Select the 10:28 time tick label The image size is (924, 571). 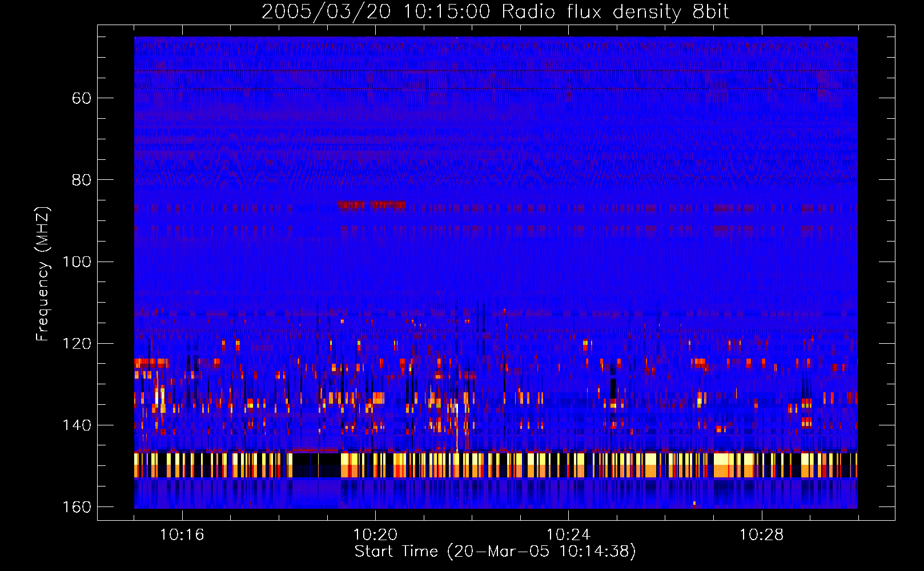point(761,535)
